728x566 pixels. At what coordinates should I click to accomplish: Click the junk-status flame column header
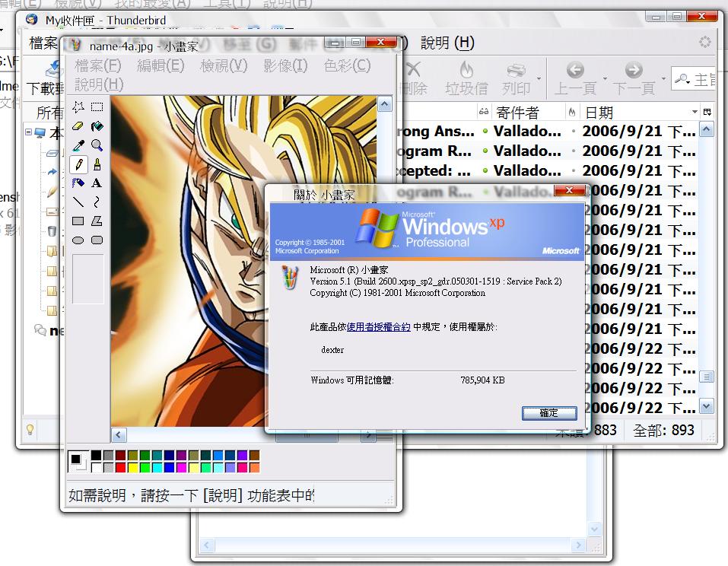pyautogui.click(x=571, y=112)
